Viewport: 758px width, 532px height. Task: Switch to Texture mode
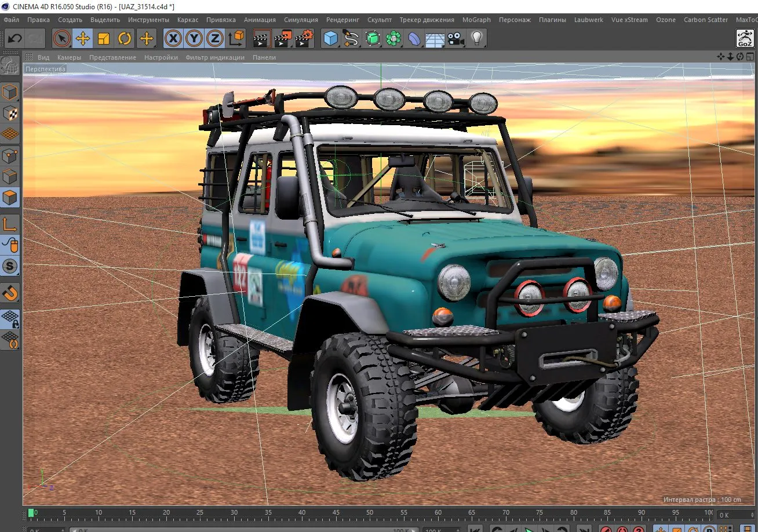[x=10, y=113]
